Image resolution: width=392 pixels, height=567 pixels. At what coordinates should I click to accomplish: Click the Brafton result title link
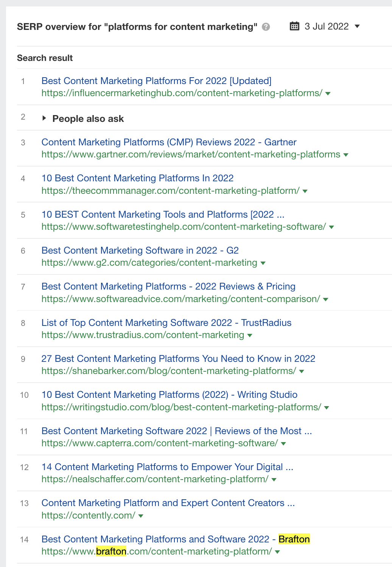pos(176,539)
